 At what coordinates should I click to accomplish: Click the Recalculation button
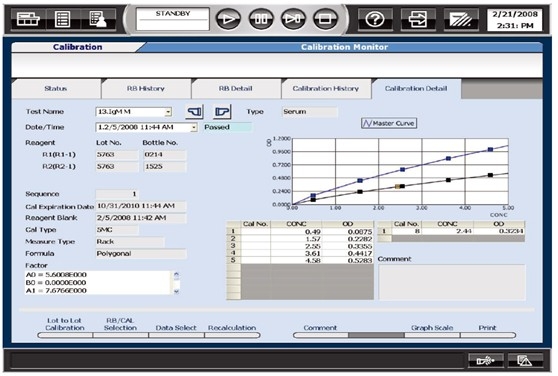coord(232,331)
